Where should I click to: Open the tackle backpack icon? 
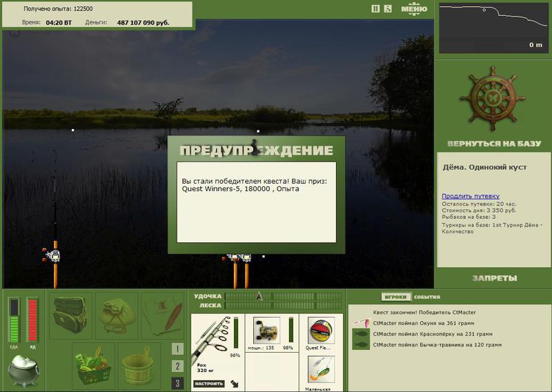tap(70, 315)
